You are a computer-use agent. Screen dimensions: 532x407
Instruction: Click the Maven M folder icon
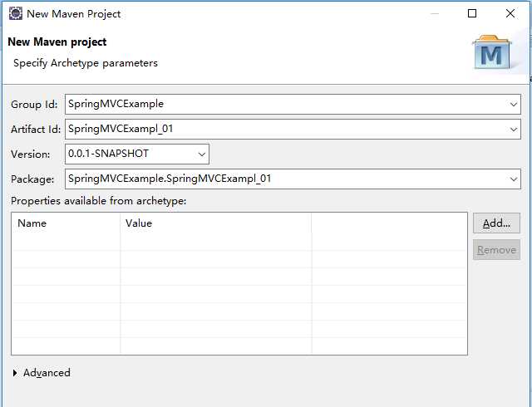tap(491, 51)
